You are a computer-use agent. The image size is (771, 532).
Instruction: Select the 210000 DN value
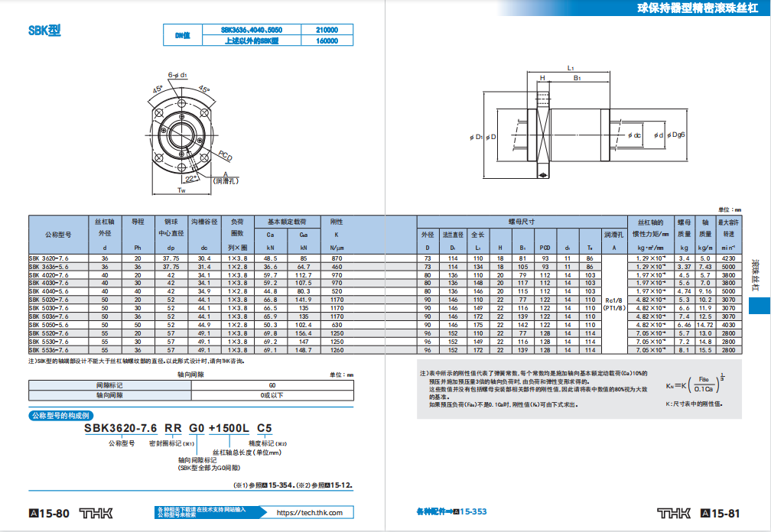[x=327, y=30]
